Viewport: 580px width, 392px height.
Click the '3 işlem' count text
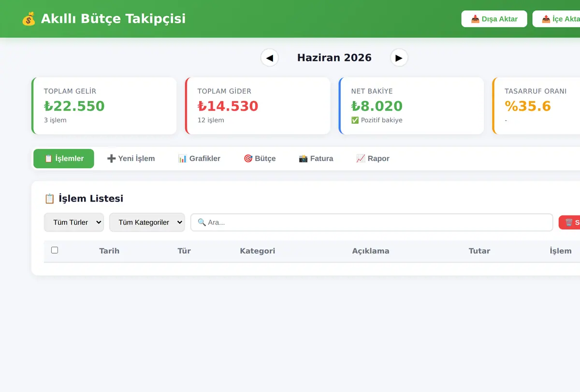pos(55,120)
